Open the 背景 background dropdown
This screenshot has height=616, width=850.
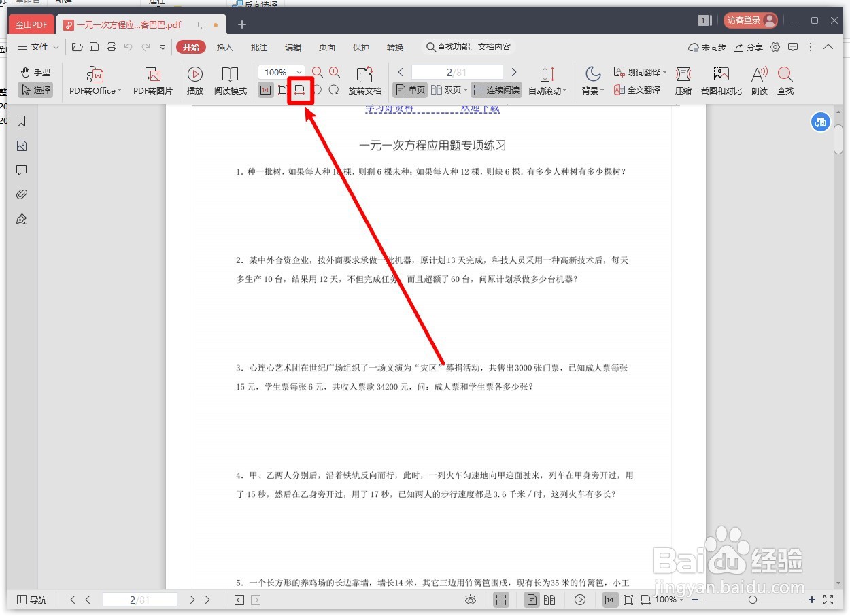tap(593, 82)
